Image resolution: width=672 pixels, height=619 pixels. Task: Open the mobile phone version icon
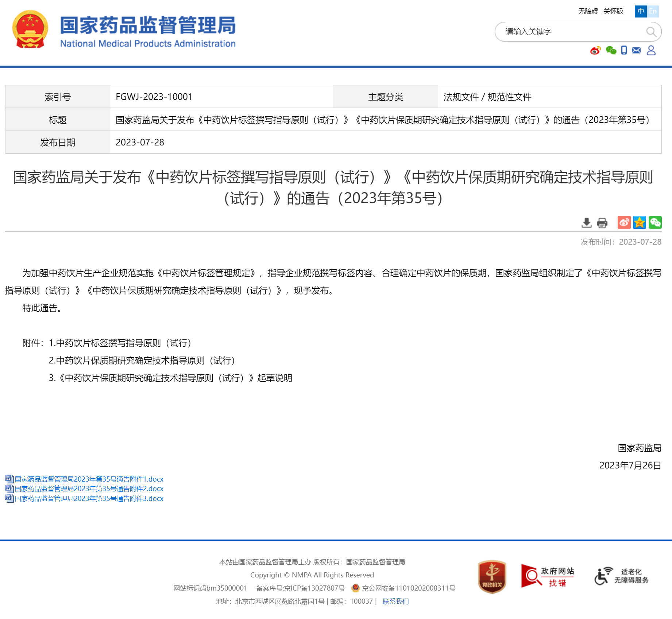(x=624, y=50)
